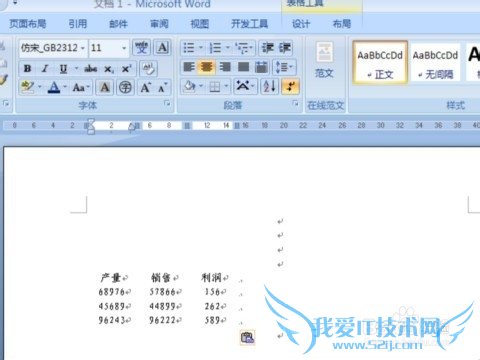Apply distributed alignment
This screenshot has width=480, height=360.
pos(262,67)
